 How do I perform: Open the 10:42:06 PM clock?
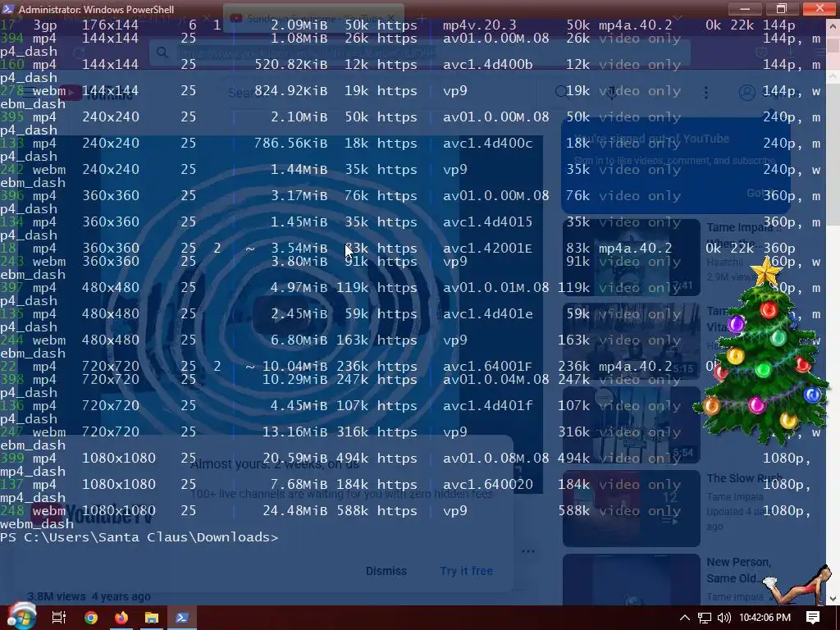765,618
